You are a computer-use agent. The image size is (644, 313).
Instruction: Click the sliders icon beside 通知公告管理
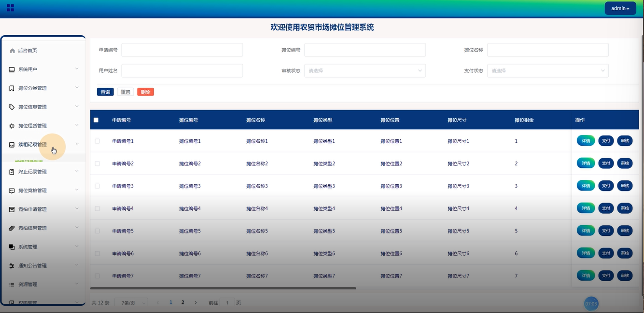click(12, 266)
